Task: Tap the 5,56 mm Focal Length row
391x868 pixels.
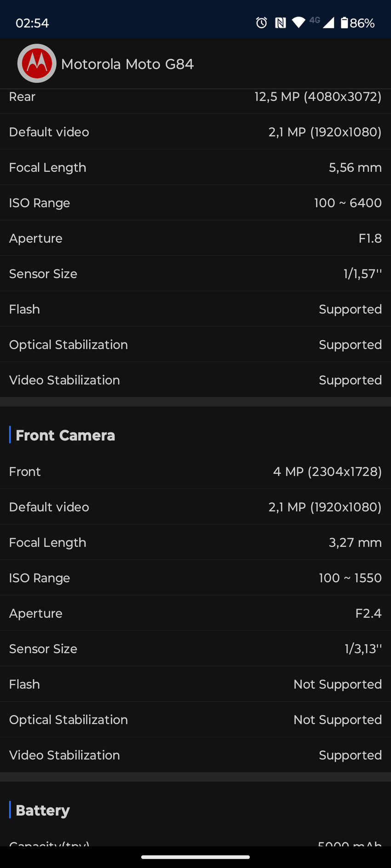Action: click(195, 167)
